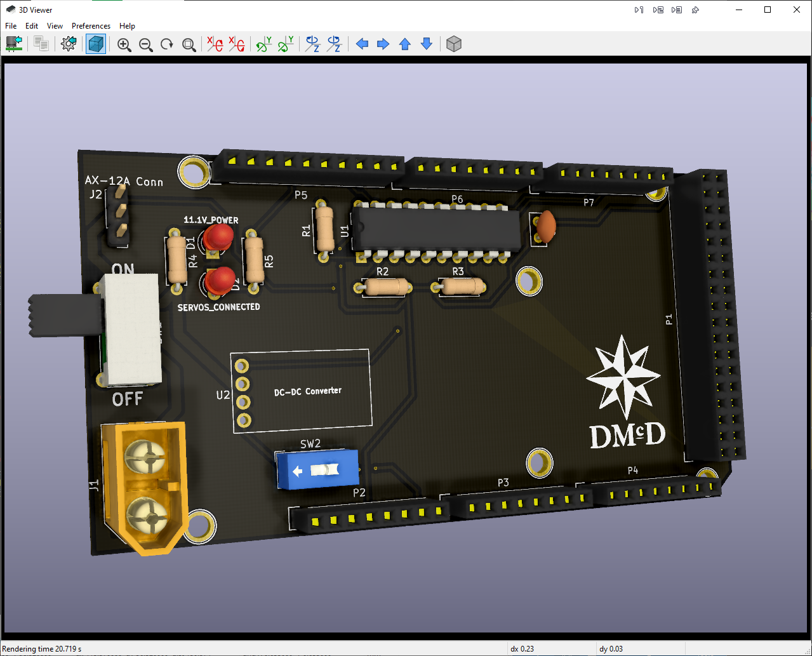Screen dimensions: 812x656
Task: Rotate Y clockwise with the green icon
Action: [x=263, y=44]
